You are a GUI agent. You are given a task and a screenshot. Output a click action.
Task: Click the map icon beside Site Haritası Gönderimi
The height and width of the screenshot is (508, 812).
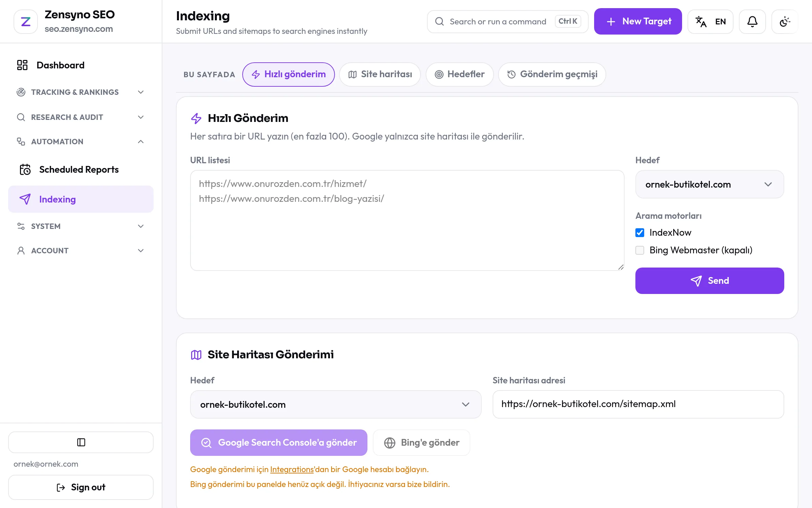tap(196, 355)
